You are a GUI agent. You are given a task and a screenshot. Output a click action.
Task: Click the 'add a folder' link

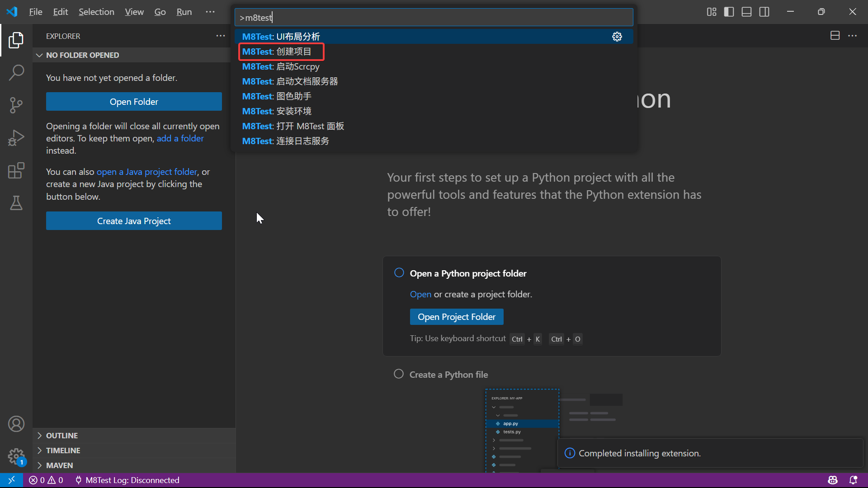180,138
